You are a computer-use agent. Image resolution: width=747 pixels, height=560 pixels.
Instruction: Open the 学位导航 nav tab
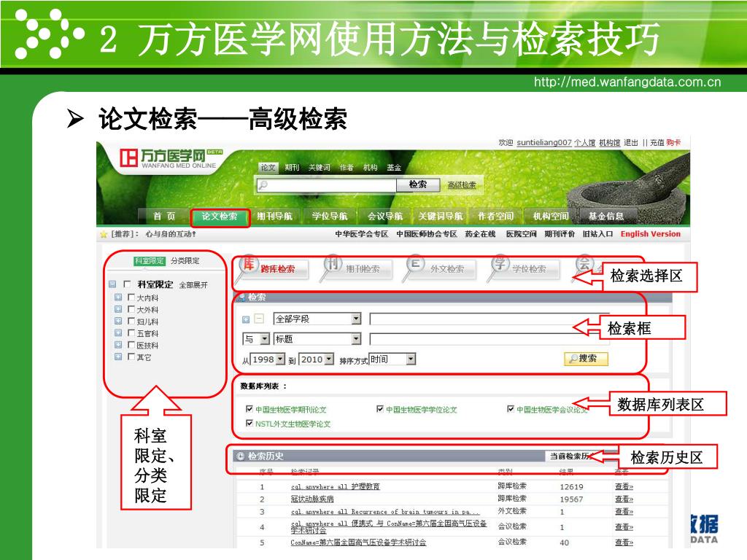pyautogui.click(x=330, y=216)
